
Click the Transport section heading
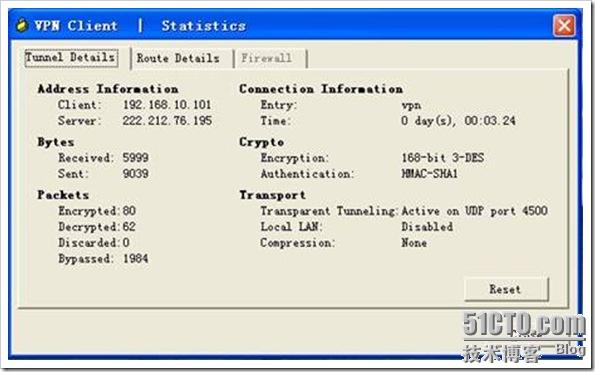tap(272, 195)
